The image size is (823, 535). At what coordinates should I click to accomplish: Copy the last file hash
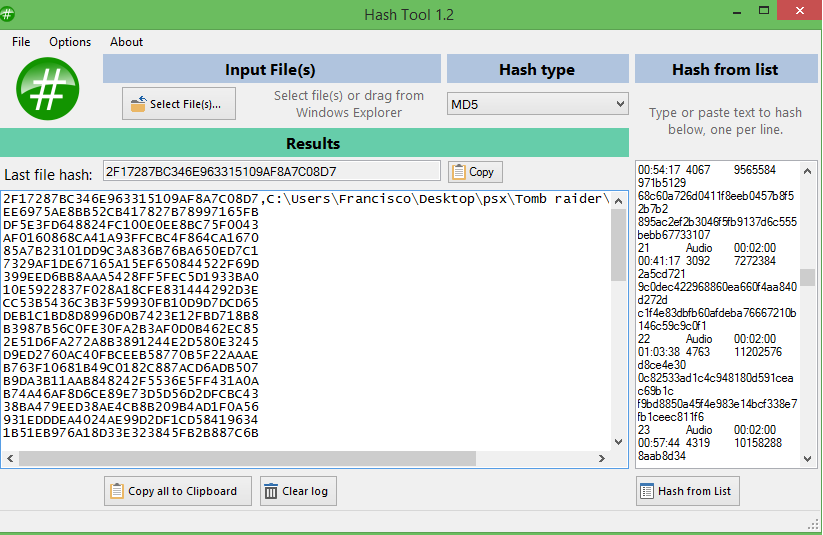[475, 172]
